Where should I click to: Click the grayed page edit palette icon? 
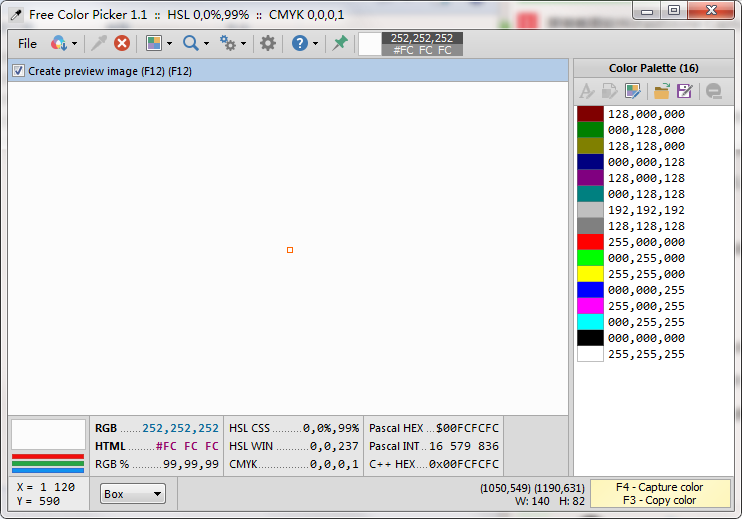tap(610, 91)
